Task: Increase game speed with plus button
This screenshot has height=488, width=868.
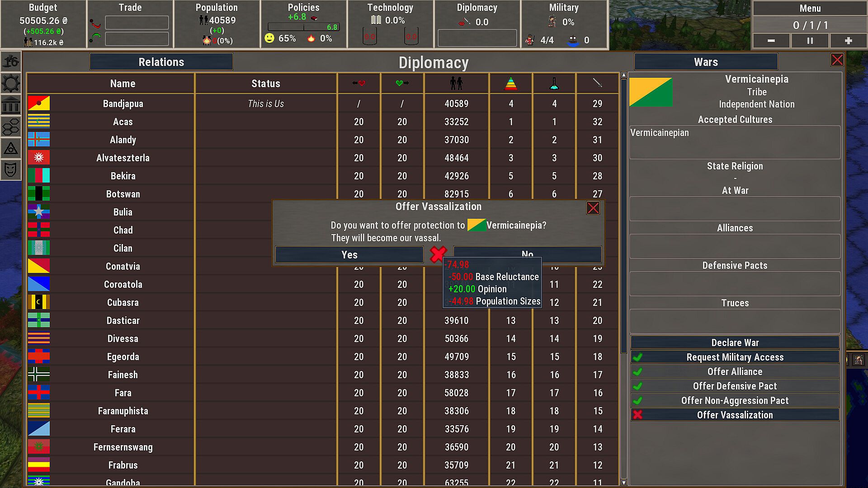Action: [848, 41]
